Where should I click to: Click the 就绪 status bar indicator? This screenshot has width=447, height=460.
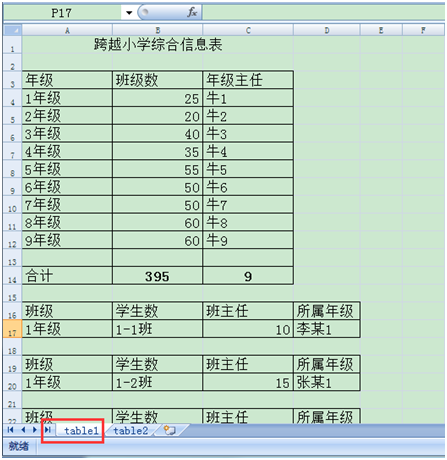click(x=19, y=446)
